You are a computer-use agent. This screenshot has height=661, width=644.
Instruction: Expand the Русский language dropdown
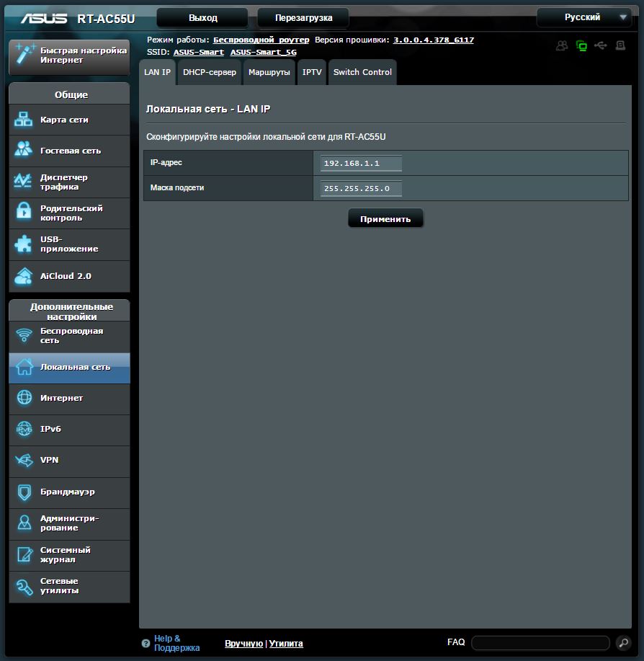click(584, 17)
